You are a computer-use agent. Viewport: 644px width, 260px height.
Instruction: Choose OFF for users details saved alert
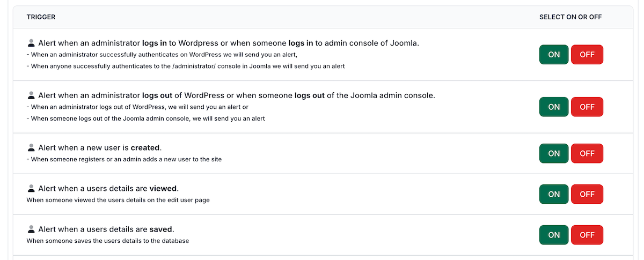click(x=587, y=235)
